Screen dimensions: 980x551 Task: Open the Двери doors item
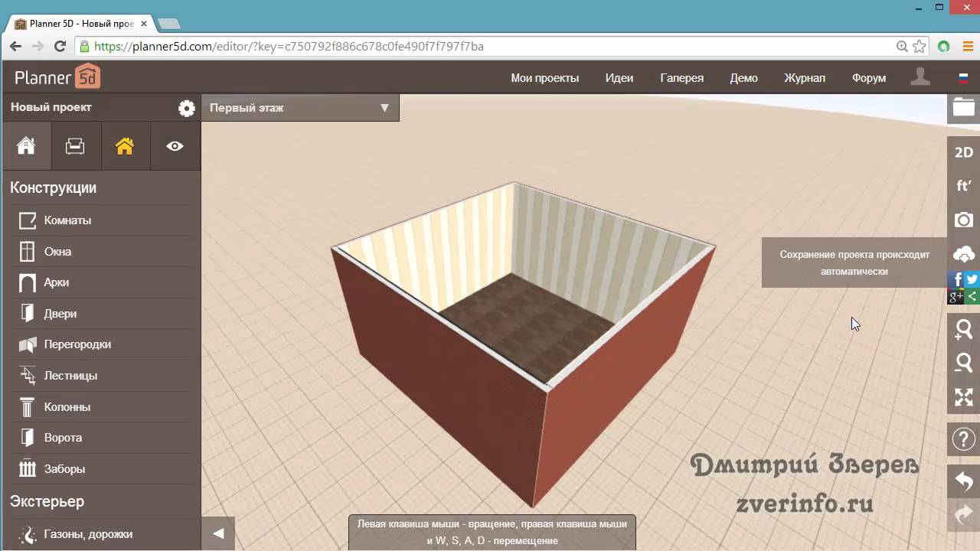(100, 314)
